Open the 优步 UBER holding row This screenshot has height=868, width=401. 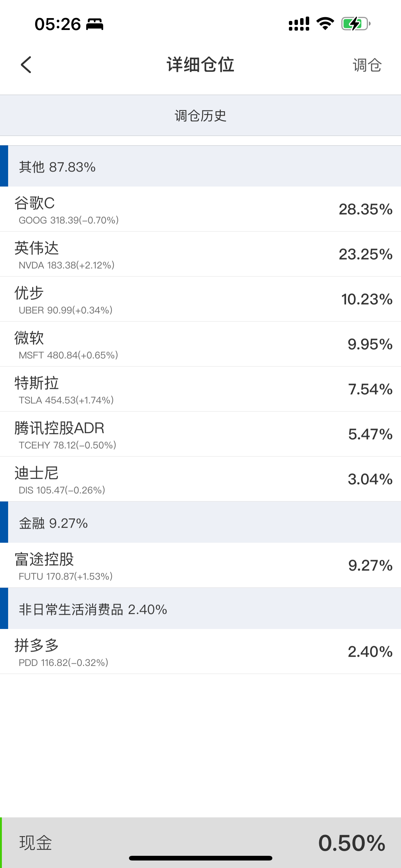click(x=201, y=299)
